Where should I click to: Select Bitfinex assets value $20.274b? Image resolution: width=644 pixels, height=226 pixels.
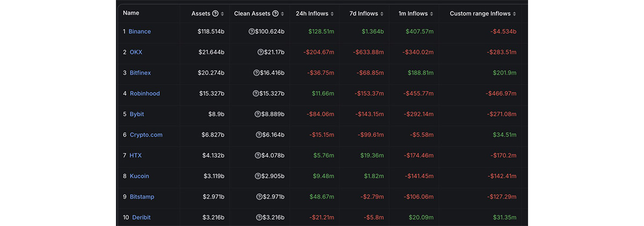click(212, 73)
